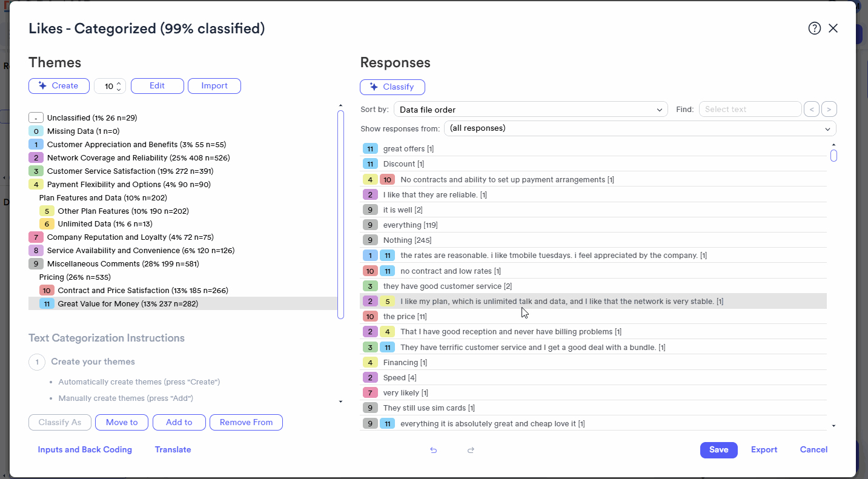Click color badge 3 Customer Service Satisfaction
Viewport: 868px width, 479px height.
[x=36, y=171]
